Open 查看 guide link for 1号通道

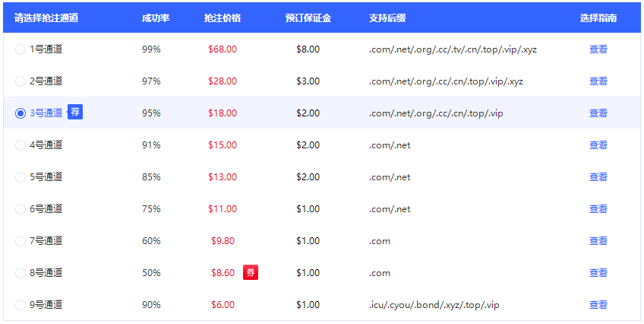point(598,49)
